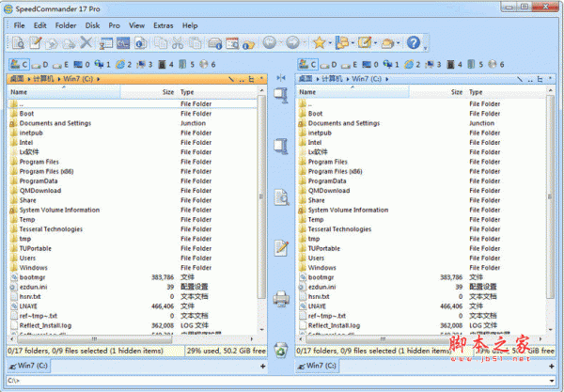Open the command line history dropdown arrow
564x392 pixels.
tap(552, 381)
